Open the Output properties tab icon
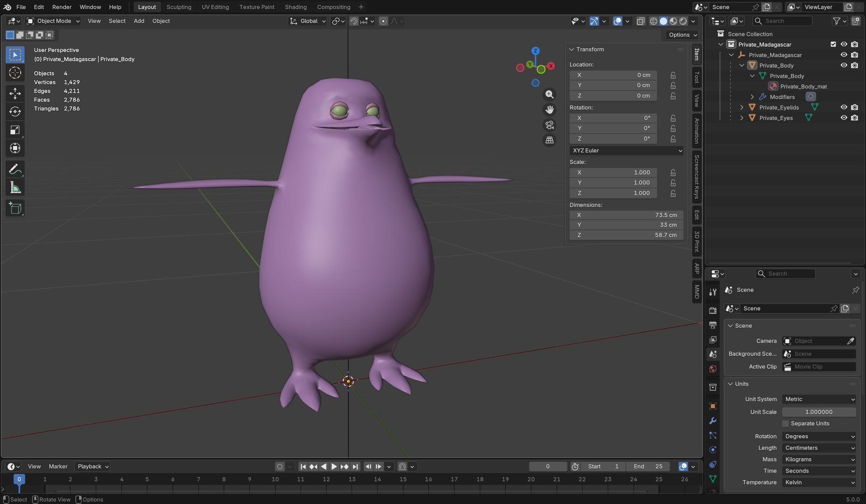 click(713, 325)
